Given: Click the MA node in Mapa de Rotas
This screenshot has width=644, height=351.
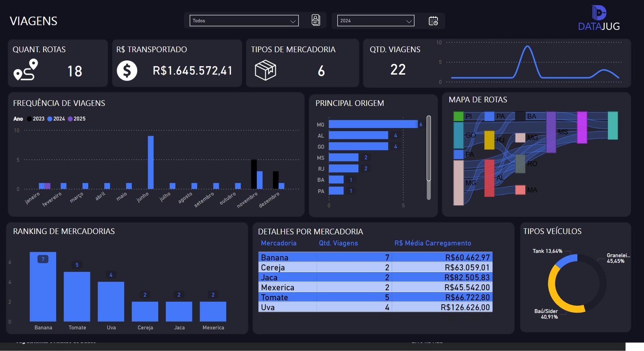Looking at the screenshot, I should (x=520, y=190).
